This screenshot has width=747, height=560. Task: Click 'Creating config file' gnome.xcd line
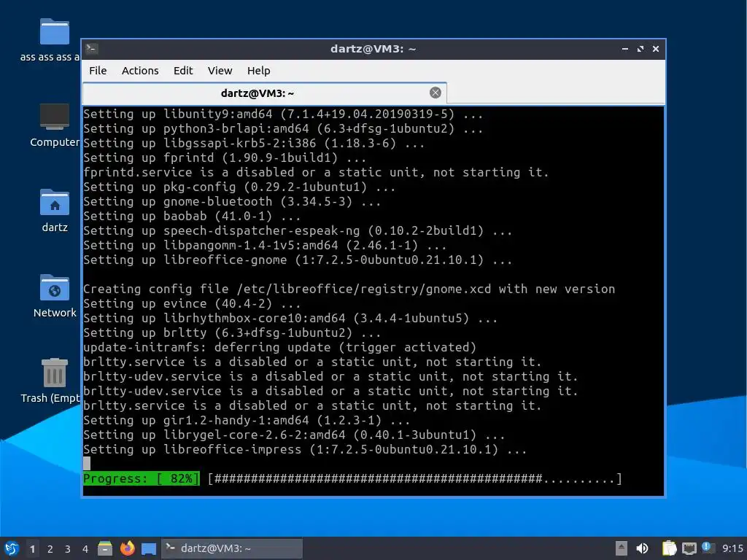[x=349, y=289]
